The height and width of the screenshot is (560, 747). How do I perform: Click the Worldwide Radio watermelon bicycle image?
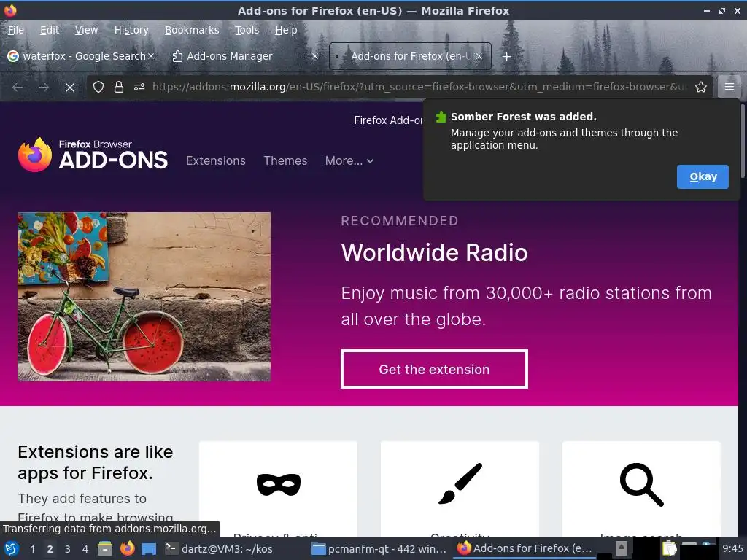(x=144, y=297)
